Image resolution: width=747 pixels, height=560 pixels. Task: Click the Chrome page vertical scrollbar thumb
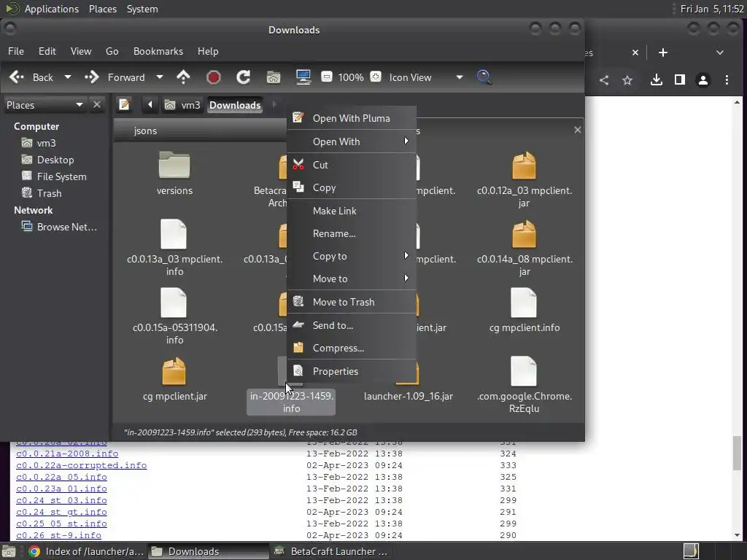click(x=737, y=453)
